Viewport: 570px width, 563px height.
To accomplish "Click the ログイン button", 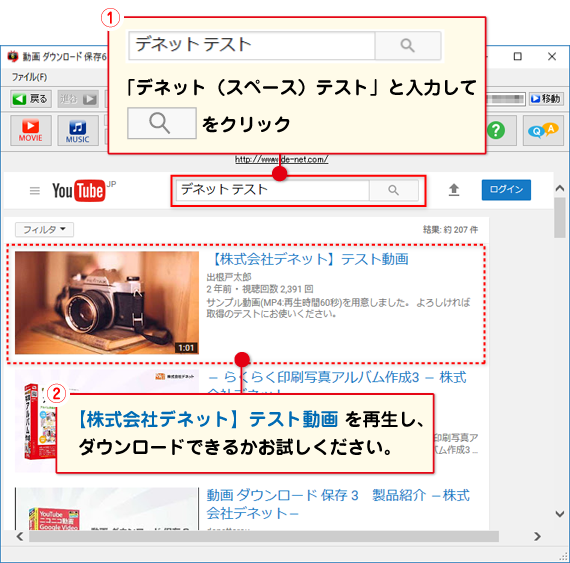I will click(506, 190).
